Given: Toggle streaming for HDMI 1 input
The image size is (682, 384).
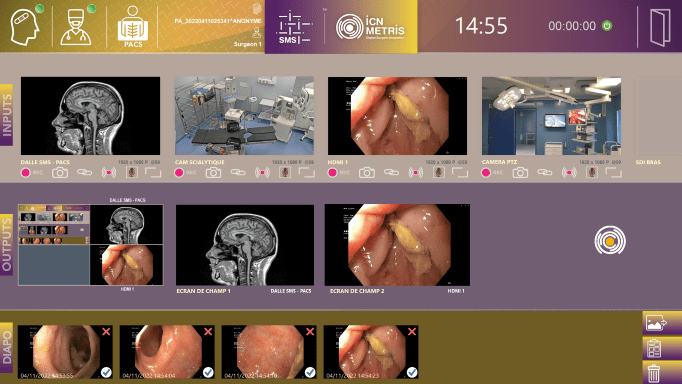Looking at the screenshot, I should pyautogui.click(x=416, y=173).
